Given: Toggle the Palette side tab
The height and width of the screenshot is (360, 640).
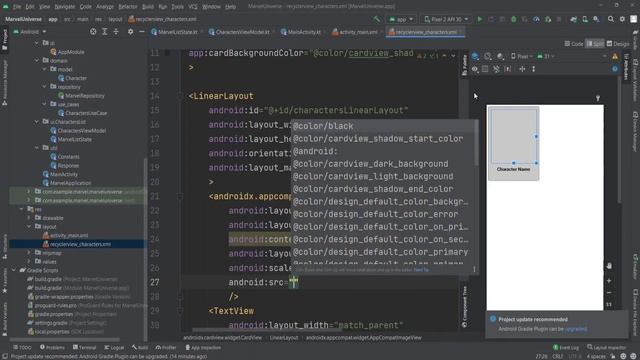Looking at the screenshot, I should [464, 65].
